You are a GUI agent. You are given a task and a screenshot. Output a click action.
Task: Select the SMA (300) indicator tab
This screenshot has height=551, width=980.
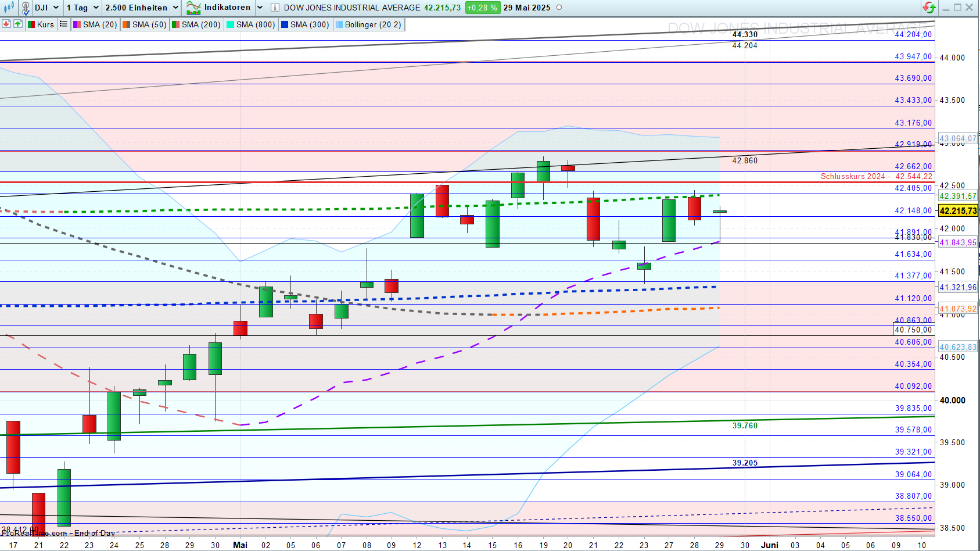click(x=304, y=24)
